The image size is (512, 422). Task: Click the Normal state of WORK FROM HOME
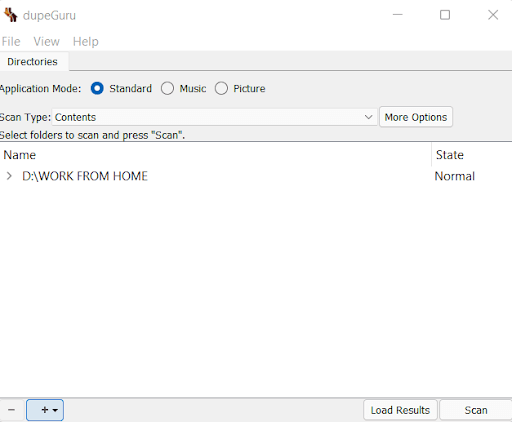(455, 176)
